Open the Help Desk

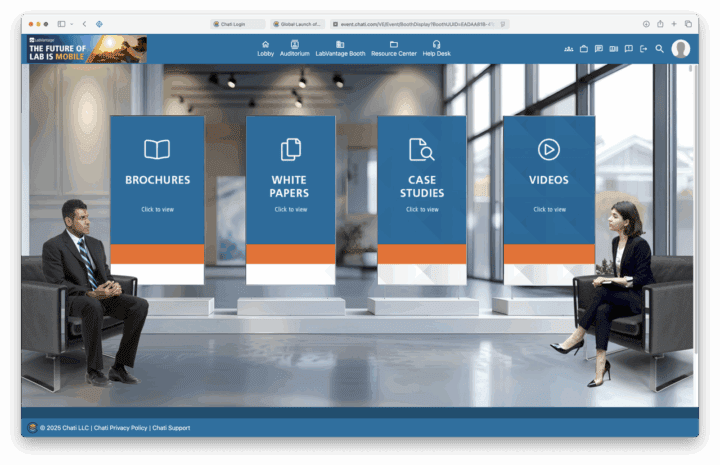point(436,48)
